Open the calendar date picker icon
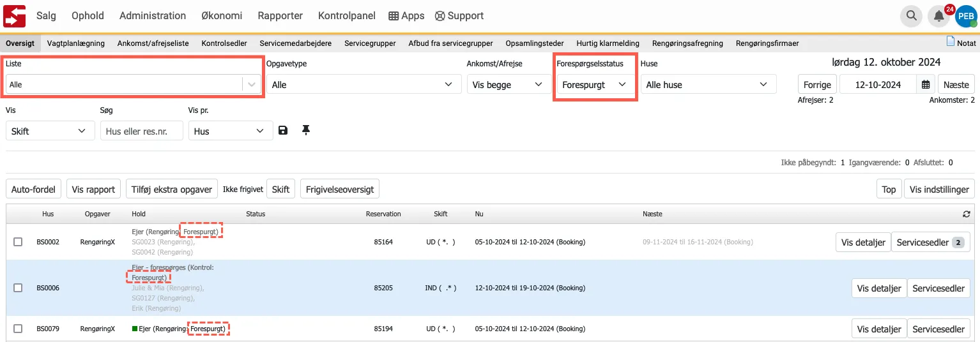 click(925, 84)
